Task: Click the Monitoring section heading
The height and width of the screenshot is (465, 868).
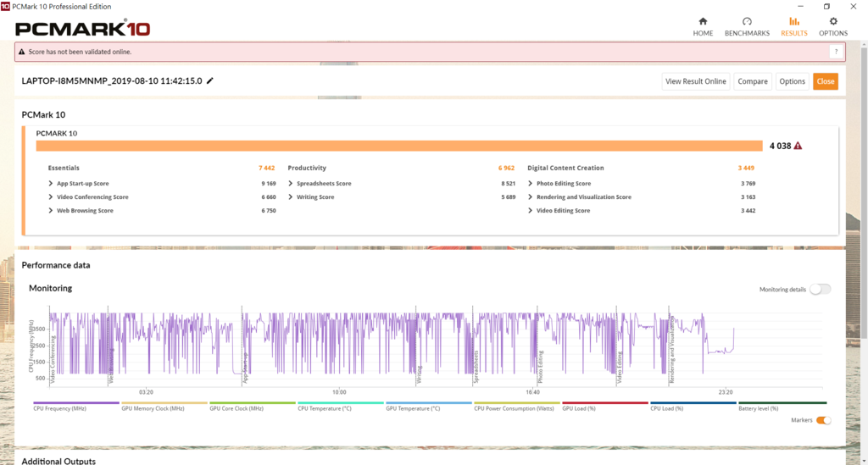Action: (50, 288)
